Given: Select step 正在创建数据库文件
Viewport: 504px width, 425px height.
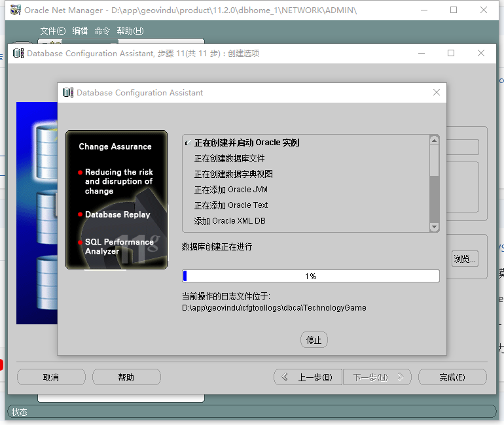Looking at the screenshot, I should (x=229, y=158).
